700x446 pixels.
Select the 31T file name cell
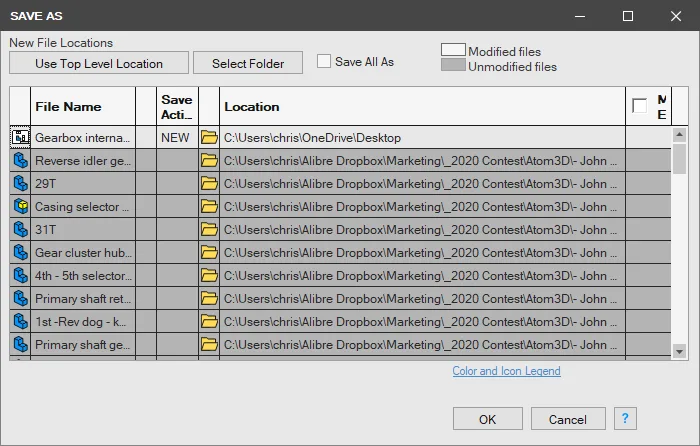(x=83, y=229)
